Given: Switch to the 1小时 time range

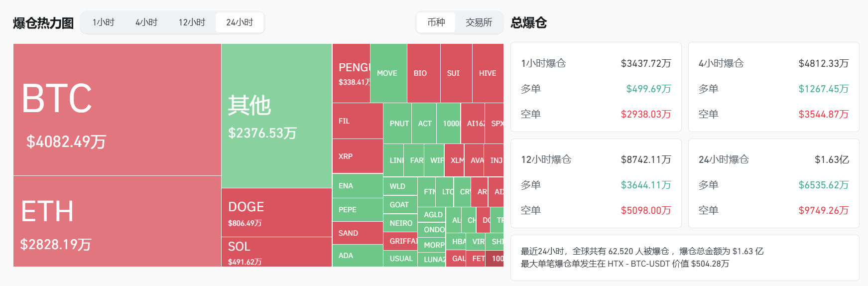Looking at the screenshot, I should point(104,22).
